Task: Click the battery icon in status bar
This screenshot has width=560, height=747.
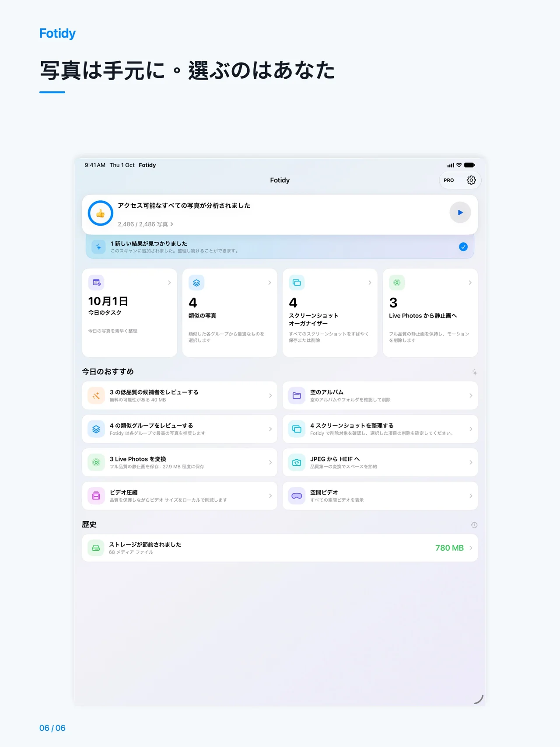Action: click(x=469, y=165)
